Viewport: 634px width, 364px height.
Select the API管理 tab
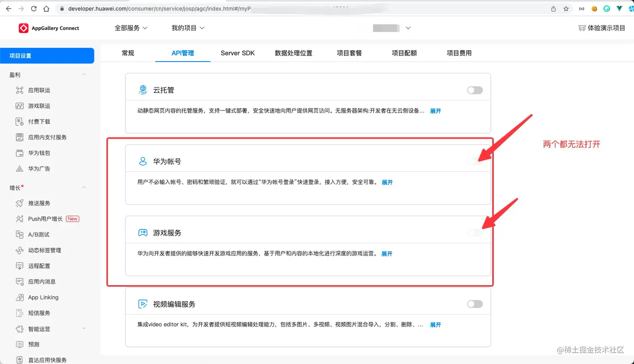(183, 53)
